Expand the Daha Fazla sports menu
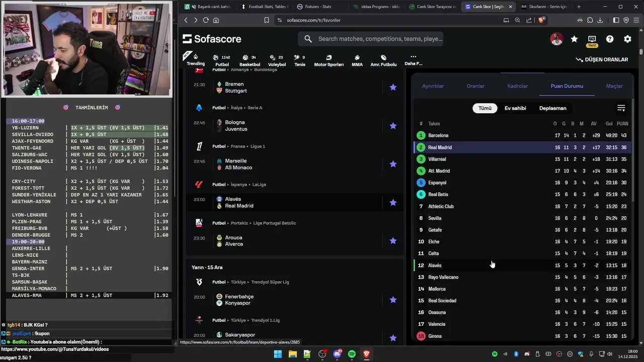 click(x=413, y=60)
